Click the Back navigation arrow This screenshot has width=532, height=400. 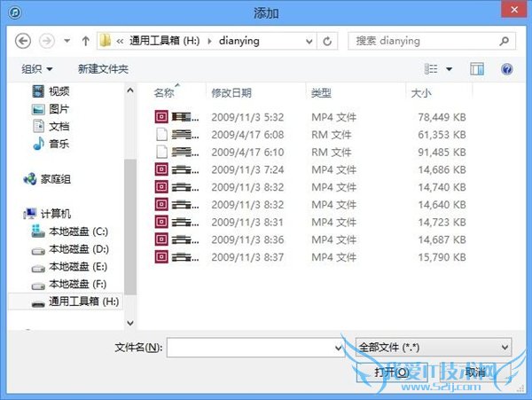pos(23,41)
